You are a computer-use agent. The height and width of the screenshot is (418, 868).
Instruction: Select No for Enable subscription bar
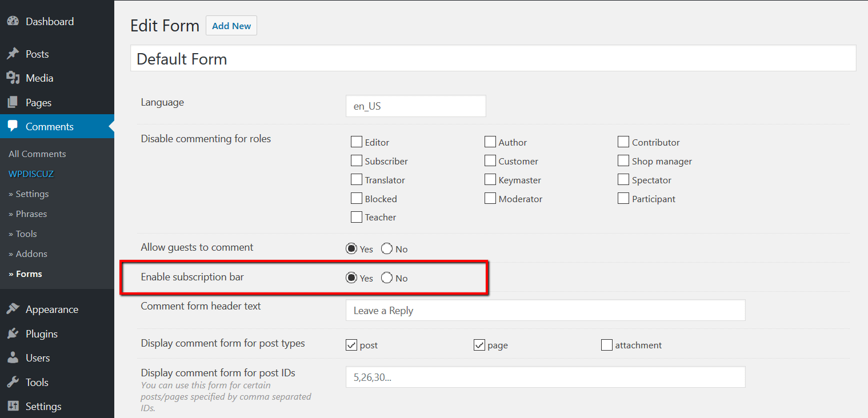(387, 278)
